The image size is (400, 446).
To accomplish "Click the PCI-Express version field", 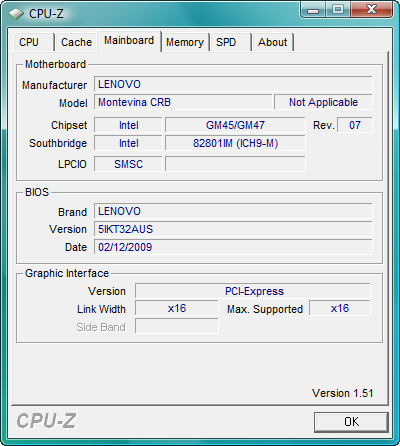I will point(253,291).
